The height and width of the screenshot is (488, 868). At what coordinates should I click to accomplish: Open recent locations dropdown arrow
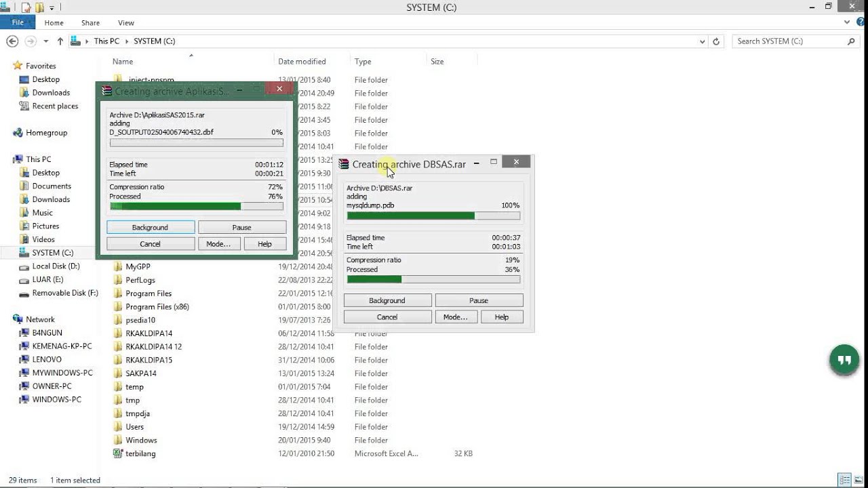pyautogui.click(x=46, y=41)
